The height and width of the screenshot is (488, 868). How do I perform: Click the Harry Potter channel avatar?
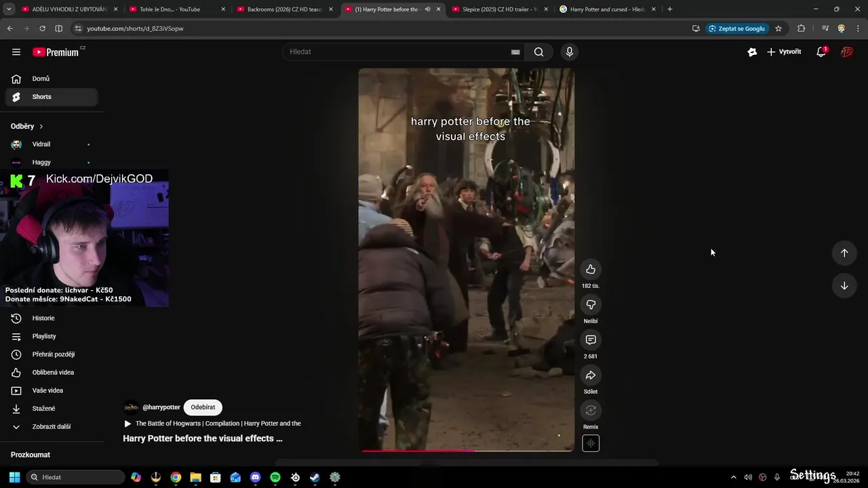point(131,407)
